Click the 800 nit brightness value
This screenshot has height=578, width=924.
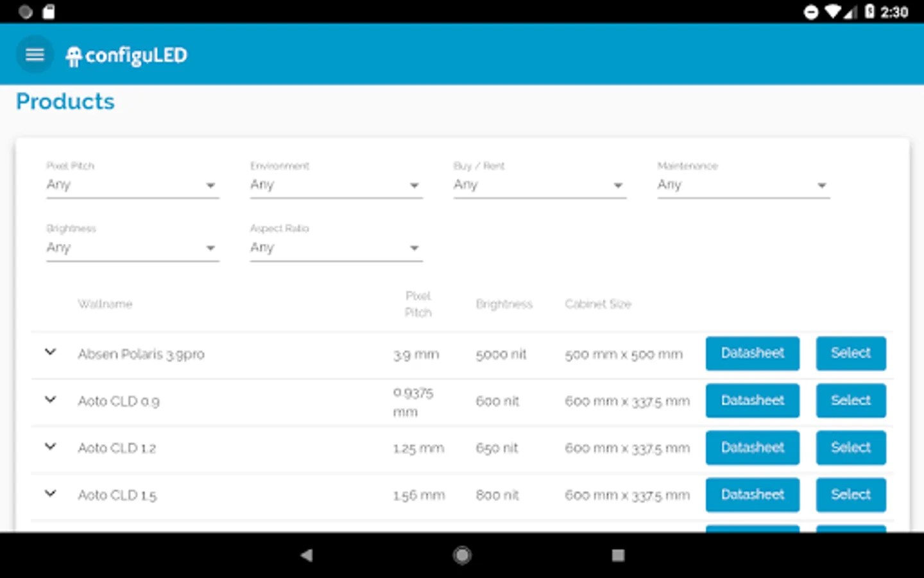click(497, 495)
